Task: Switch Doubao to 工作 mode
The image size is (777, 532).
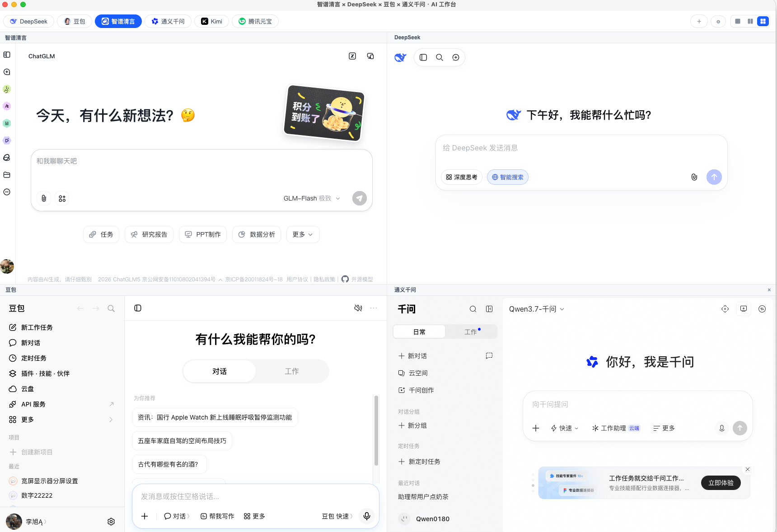Action: click(292, 371)
